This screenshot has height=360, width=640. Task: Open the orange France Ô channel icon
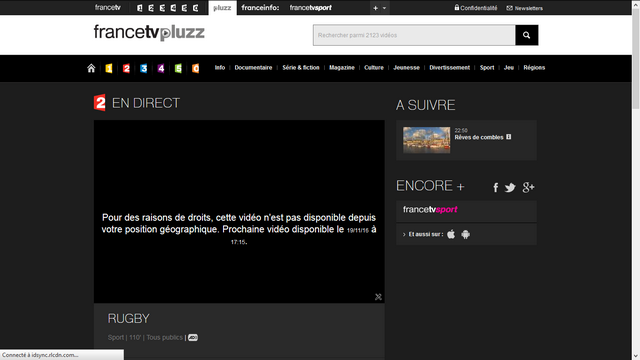click(196, 68)
